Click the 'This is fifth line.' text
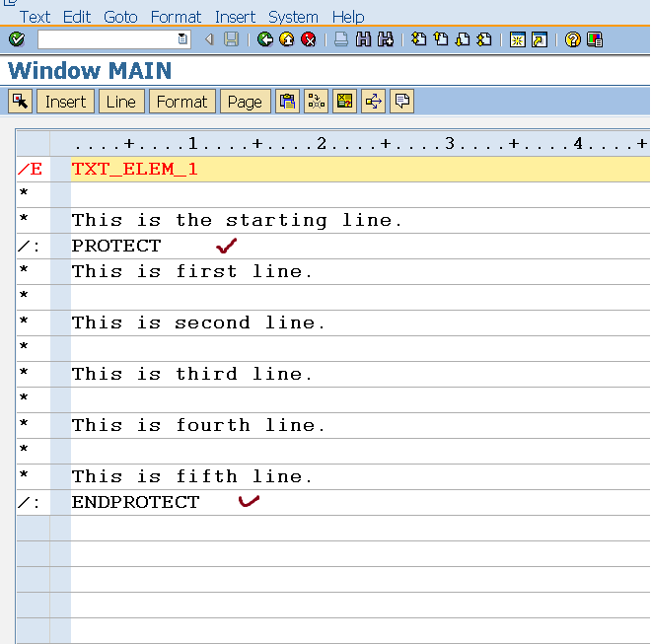651x644 pixels. coord(191,476)
